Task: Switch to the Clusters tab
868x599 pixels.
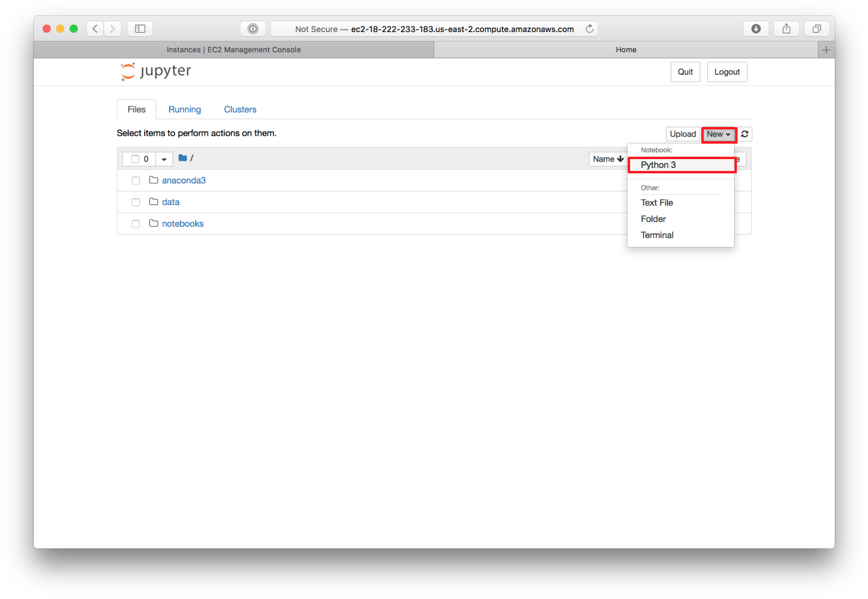Action: (x=240, y=109)
